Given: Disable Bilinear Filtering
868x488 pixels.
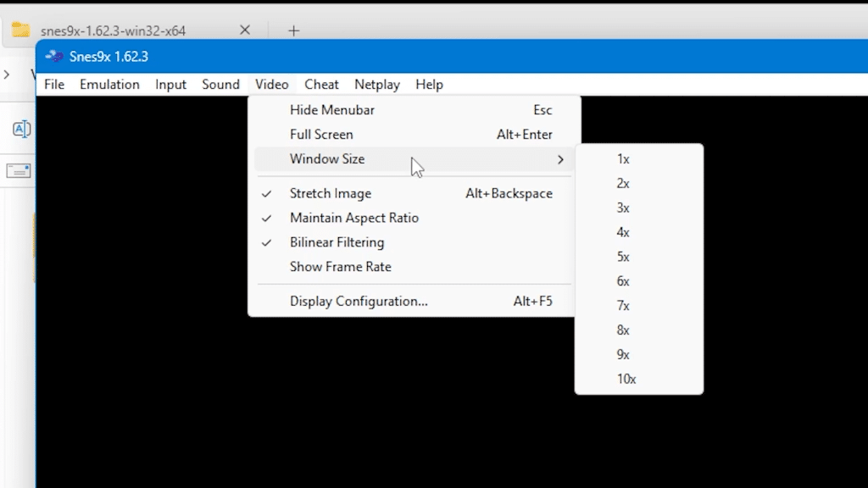Looking at the screenshot, I should 414,242.
